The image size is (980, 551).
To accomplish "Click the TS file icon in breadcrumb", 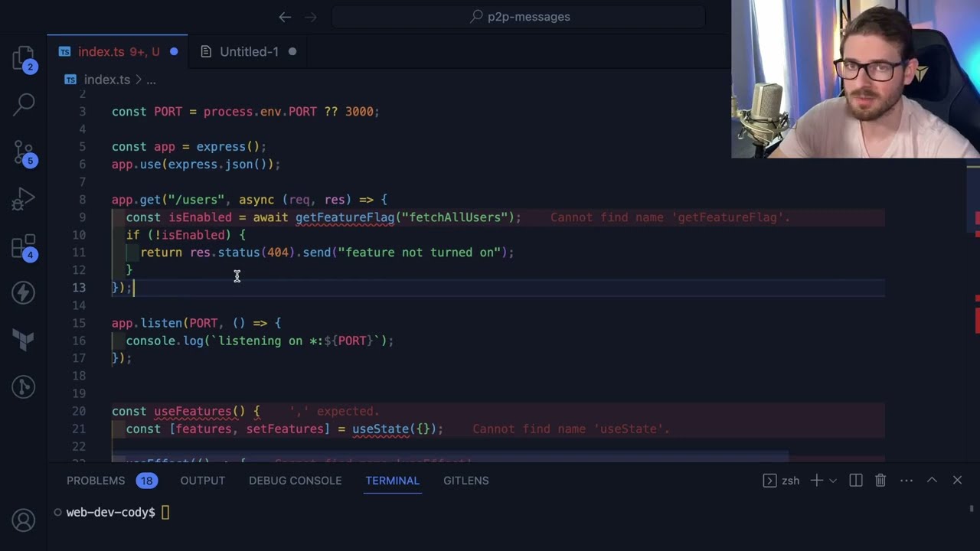I will [70, 80].
